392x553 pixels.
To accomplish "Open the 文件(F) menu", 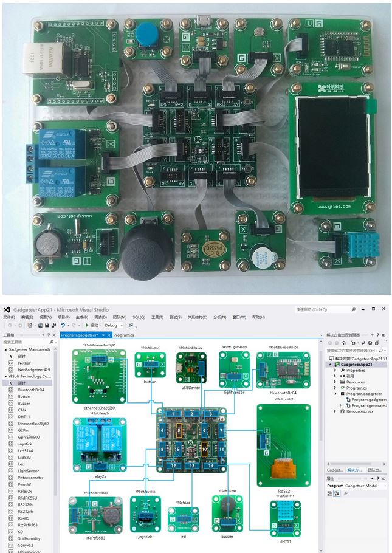I will pyautogui.click(x=9, y=317).
